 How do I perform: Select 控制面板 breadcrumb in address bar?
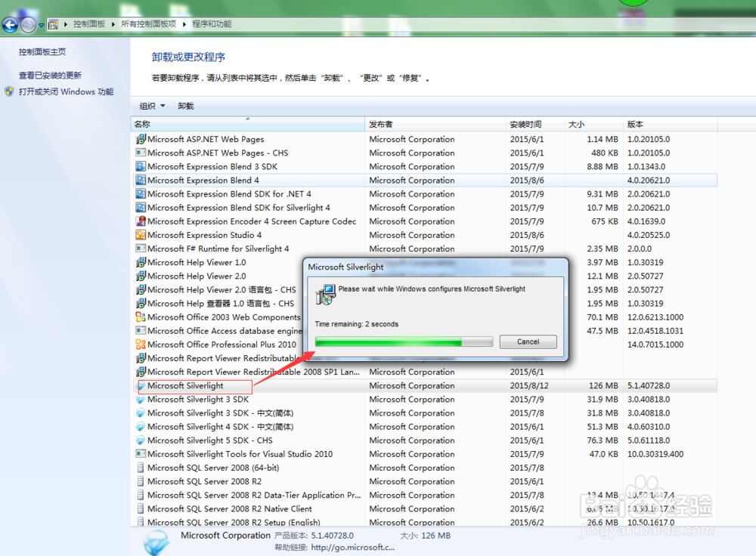point(88,24)
